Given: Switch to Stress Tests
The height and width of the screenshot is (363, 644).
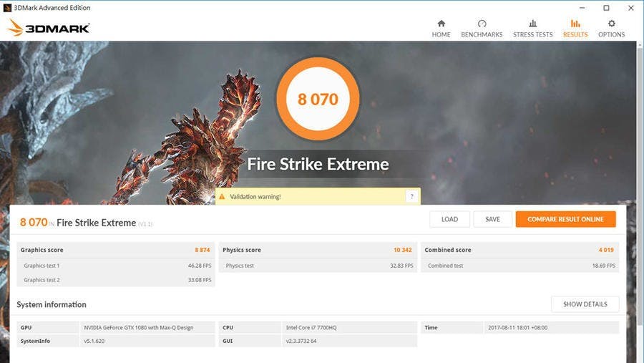Looking at the screenshot, I should click(532, 28).
